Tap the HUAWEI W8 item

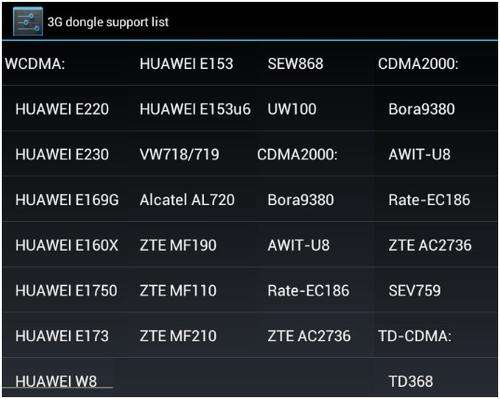pos(56,381)
